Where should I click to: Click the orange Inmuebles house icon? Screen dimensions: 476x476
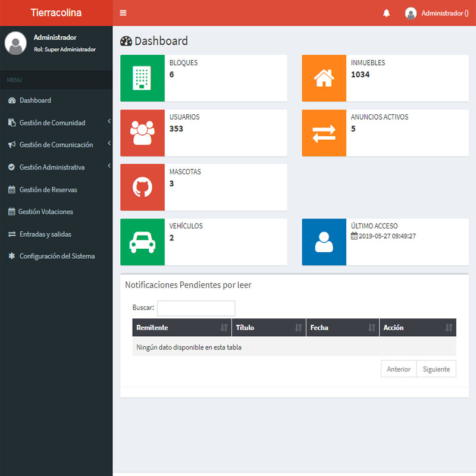(324, 78)
